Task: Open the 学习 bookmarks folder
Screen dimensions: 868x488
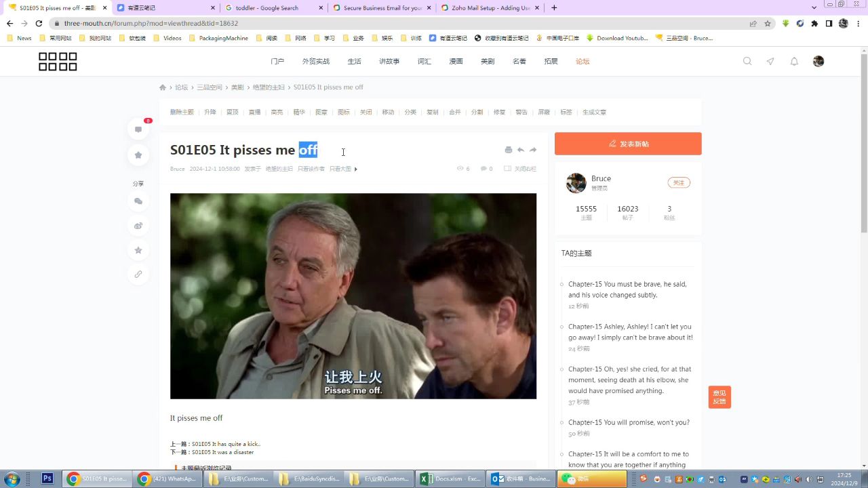Action: click(324, 38)
